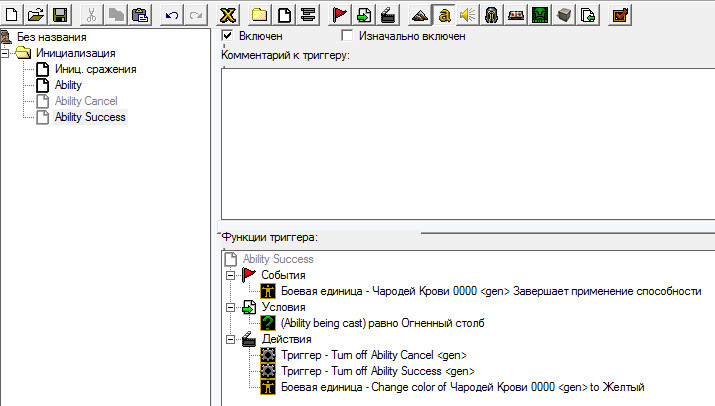
Task: Open the AI Editor green face icon
Action: point(540,15)
